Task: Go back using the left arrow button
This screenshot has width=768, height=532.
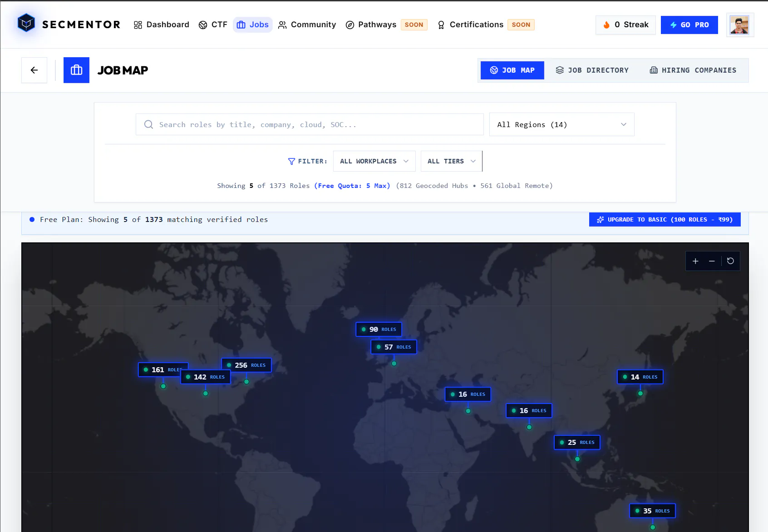Action: pos(34,70)
